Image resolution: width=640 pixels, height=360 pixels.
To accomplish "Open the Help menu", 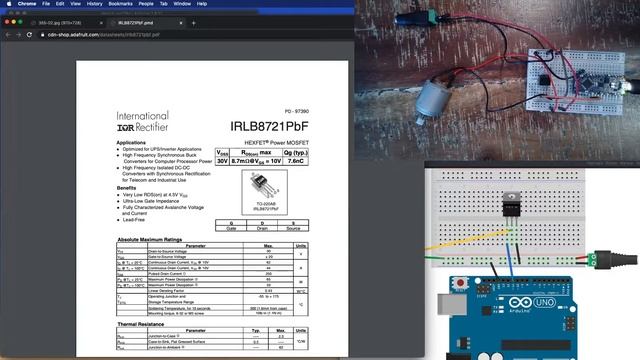I will click(202, 4).
